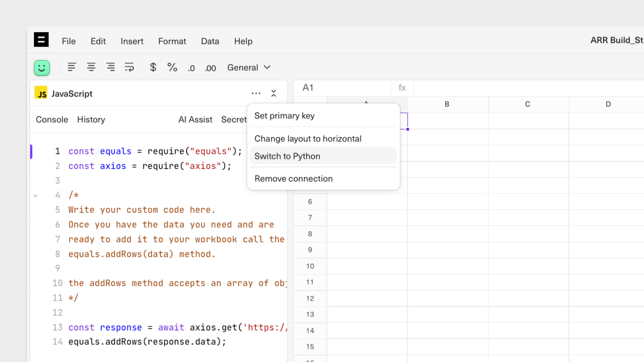Toggle text wrapping icon
Viewport: 644px width, 362px height.
click(x=129, y=67)
